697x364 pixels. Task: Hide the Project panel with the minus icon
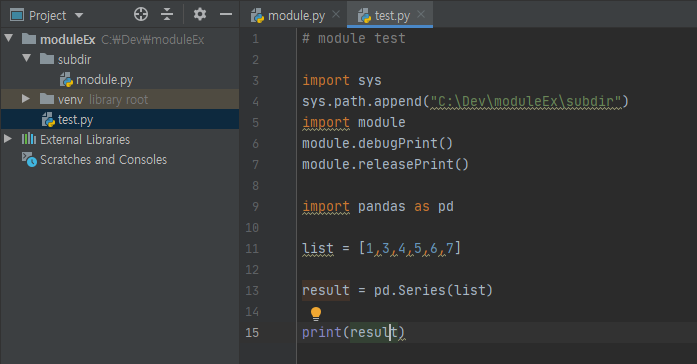[x=226, y=14]
